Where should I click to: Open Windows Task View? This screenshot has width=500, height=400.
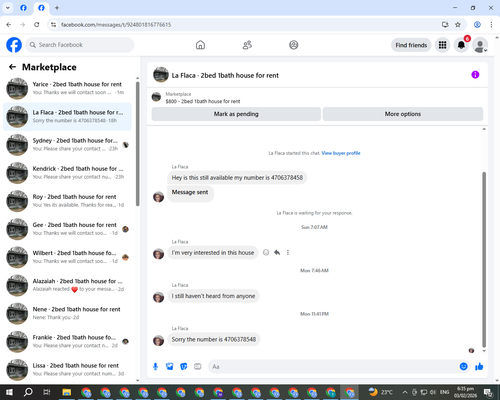point(47,392)
